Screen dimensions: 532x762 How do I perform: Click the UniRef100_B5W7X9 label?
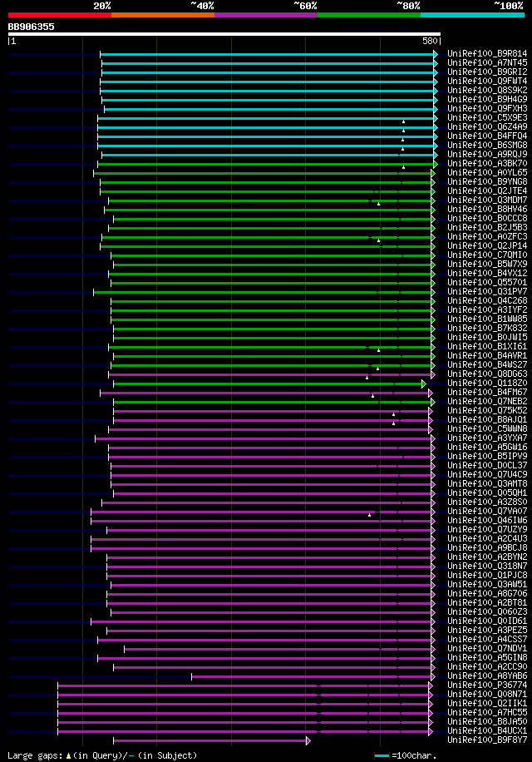click(x=487, y=264)
